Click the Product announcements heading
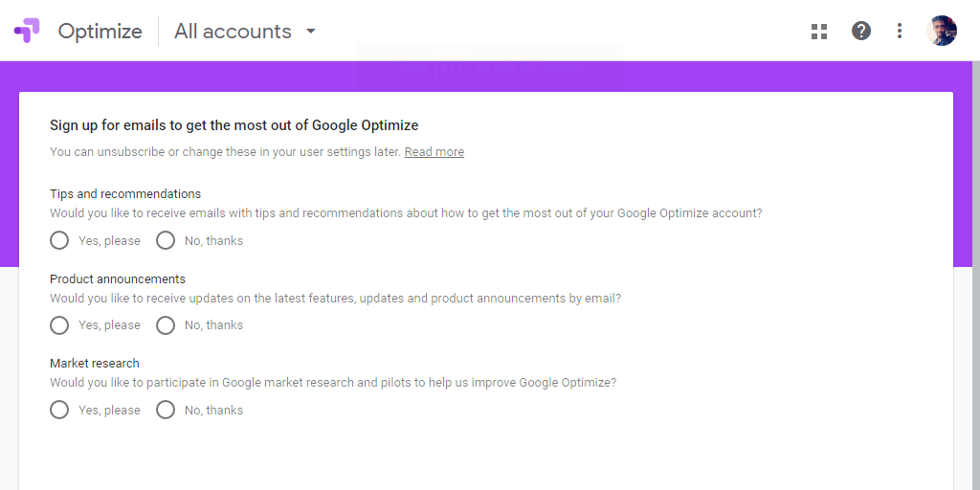Image resolution: width=980 pixels, height=490 pixels. 118,278
